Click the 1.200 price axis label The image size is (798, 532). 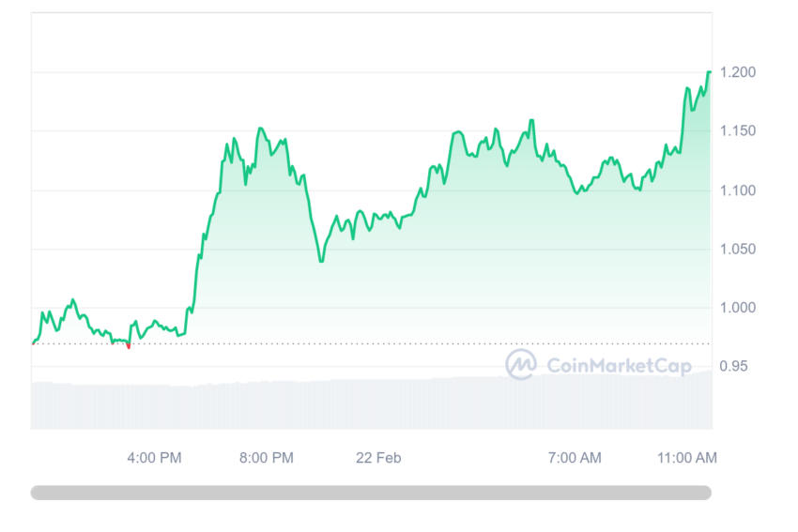click(x=738, y=72)
